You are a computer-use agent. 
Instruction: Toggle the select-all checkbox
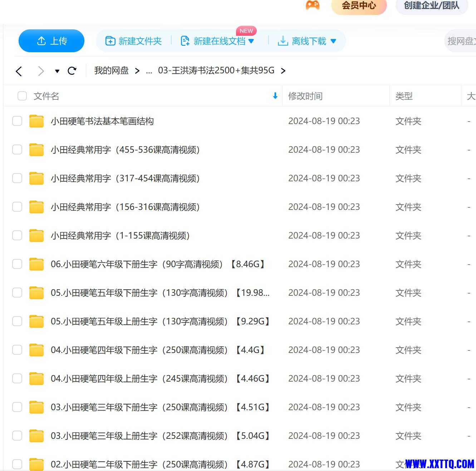[22, 96]
